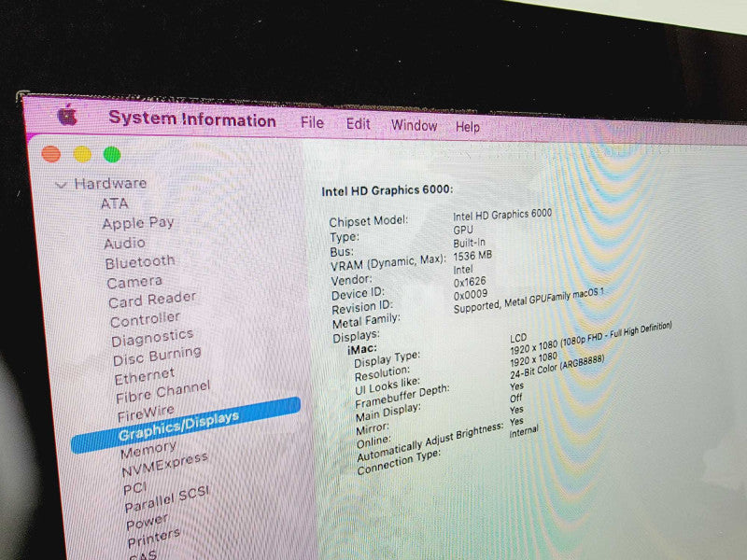Click the 'UI Looks like:' label
The width and height of the screenshot is (747, 560).
pyautogui.click(x=388, y=385)
